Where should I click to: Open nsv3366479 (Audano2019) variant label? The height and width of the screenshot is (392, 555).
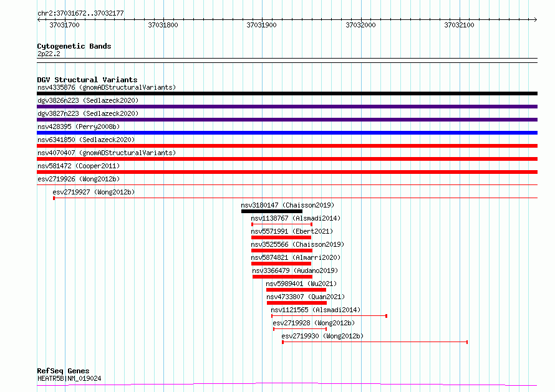point(295,270)
